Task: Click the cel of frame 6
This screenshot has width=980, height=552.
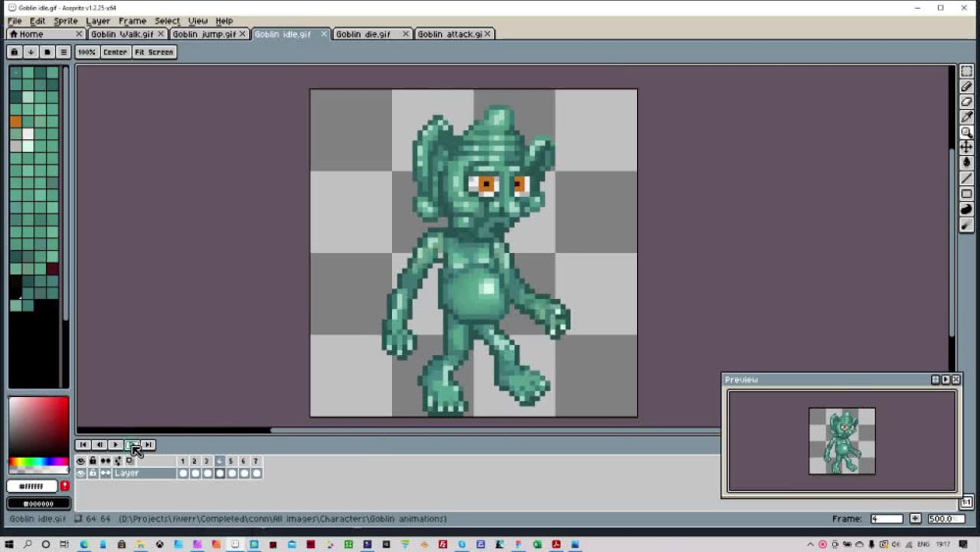Action: 244,474
